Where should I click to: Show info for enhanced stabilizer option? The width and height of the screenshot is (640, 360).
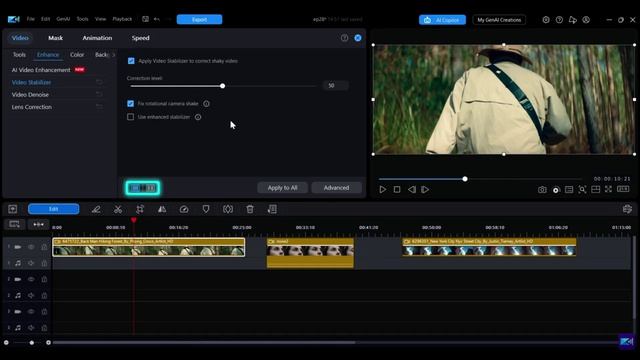pyautogui.click(x=198, y=117)
